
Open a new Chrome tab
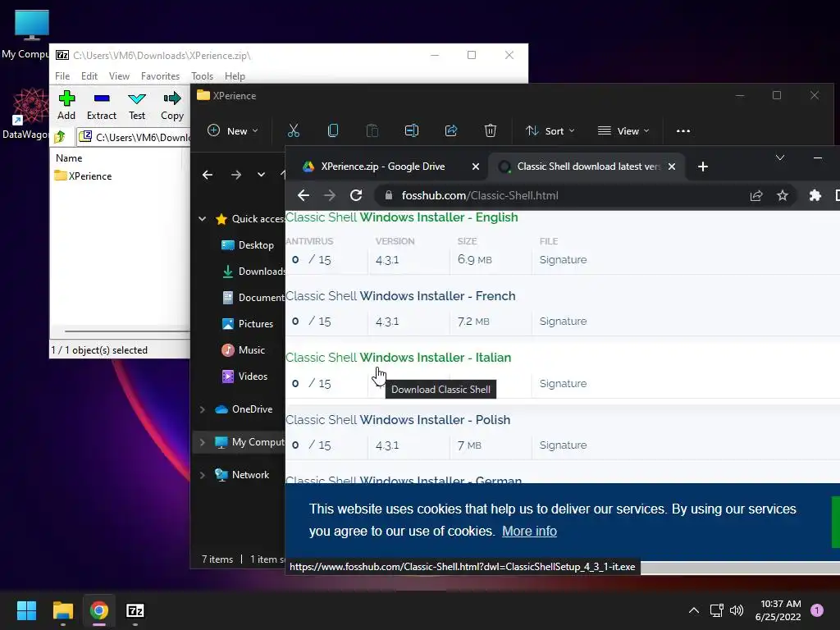coord(703,167)
